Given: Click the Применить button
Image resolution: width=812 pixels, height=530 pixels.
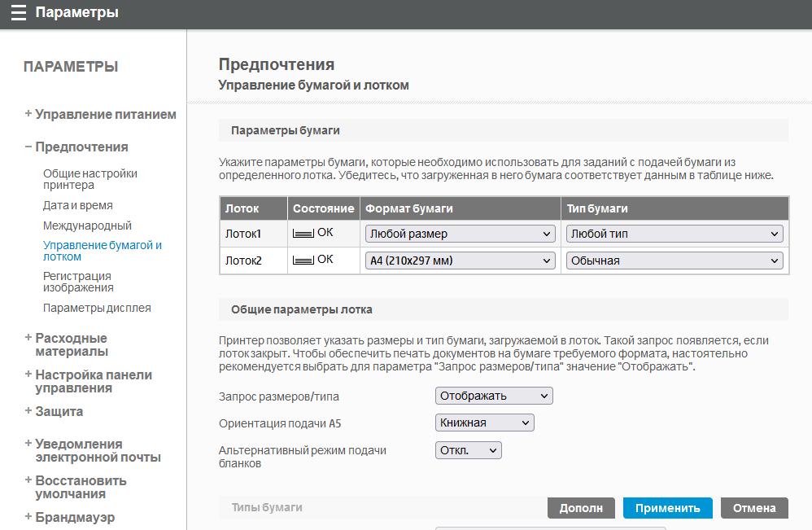Looking at the screenshot, I should click(667, 508).
